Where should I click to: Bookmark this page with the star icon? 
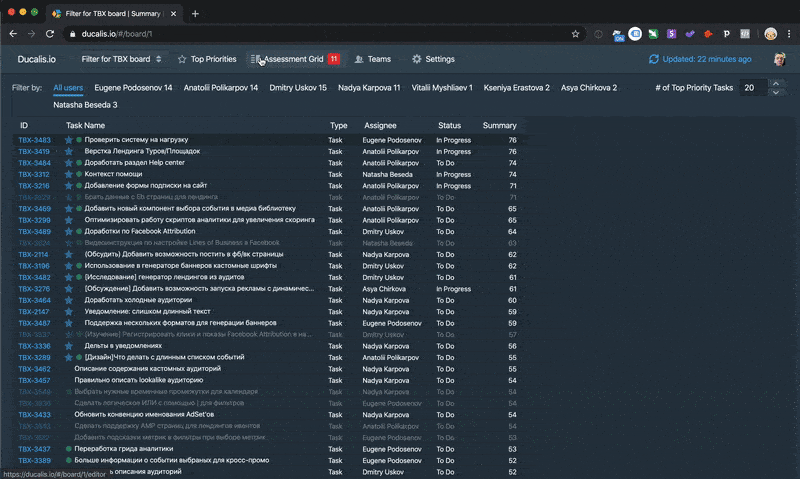(575, 33)
